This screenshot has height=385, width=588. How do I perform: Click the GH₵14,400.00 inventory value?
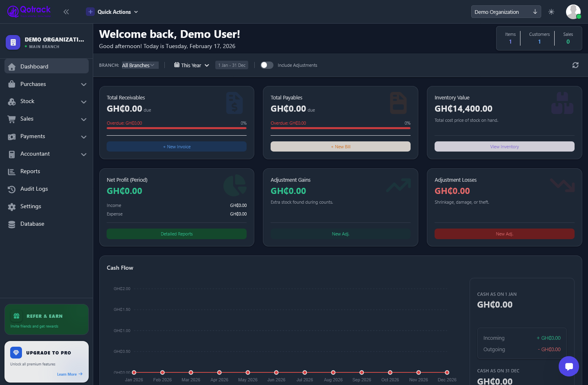point(463,109)
